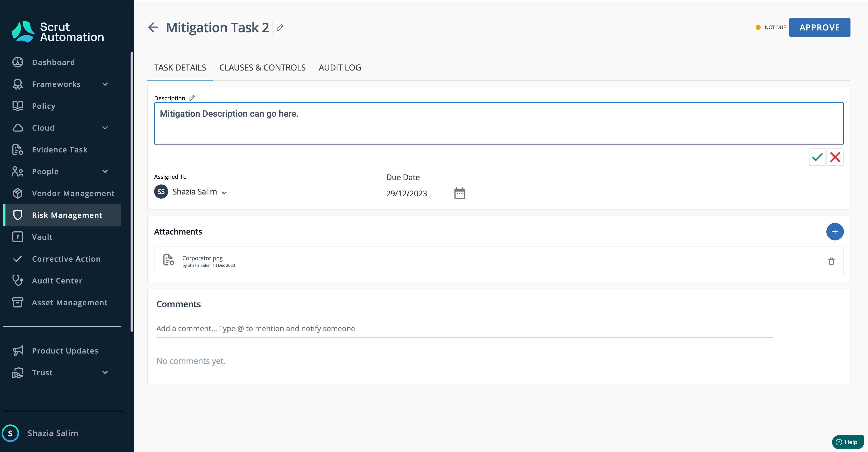
Task: Select Risk Management in the sidebar
Action: [x=62, y=215]
